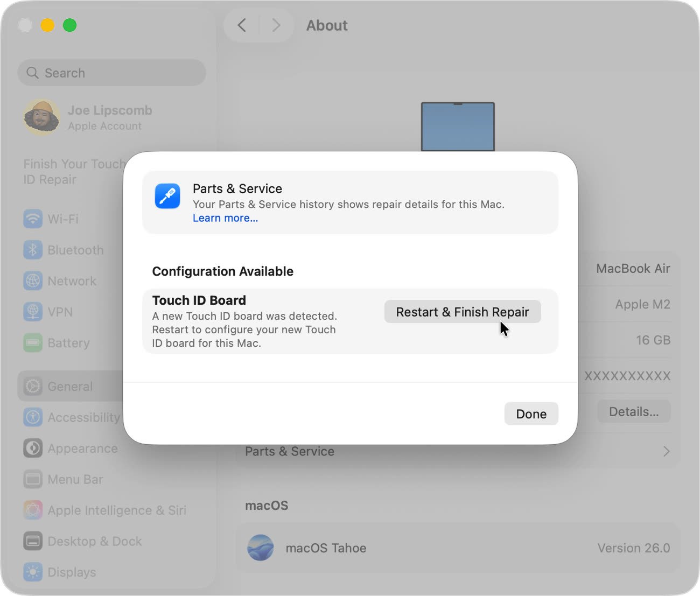
Task: Go back with the back arrow
Action: point(242,25)
